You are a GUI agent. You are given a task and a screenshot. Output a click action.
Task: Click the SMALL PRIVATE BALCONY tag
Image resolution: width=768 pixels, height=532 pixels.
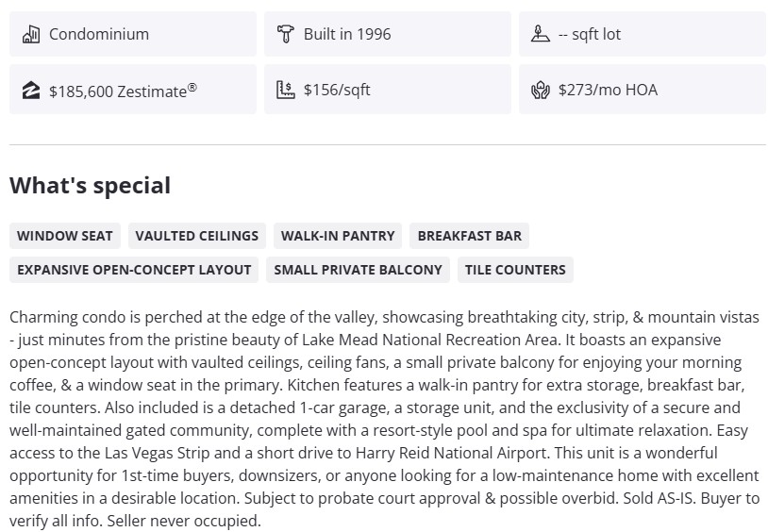coord(358,270)
